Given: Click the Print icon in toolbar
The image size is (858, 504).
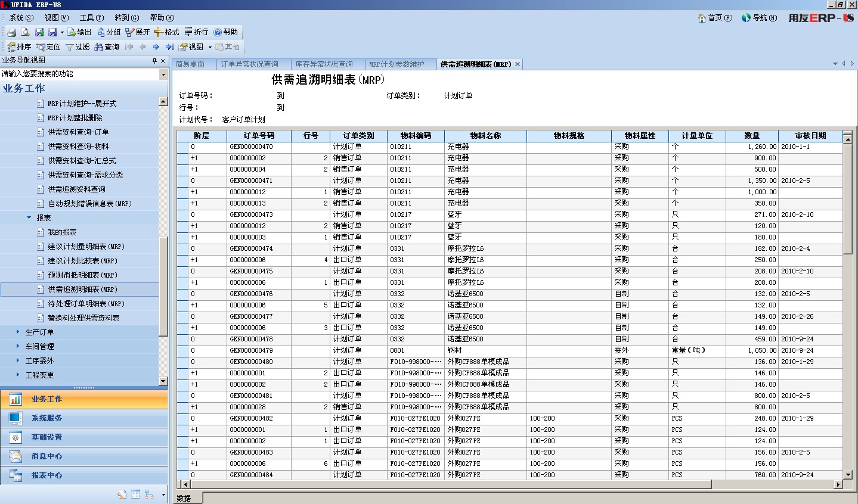Looking at the screenshot, I should coord(11,32).
